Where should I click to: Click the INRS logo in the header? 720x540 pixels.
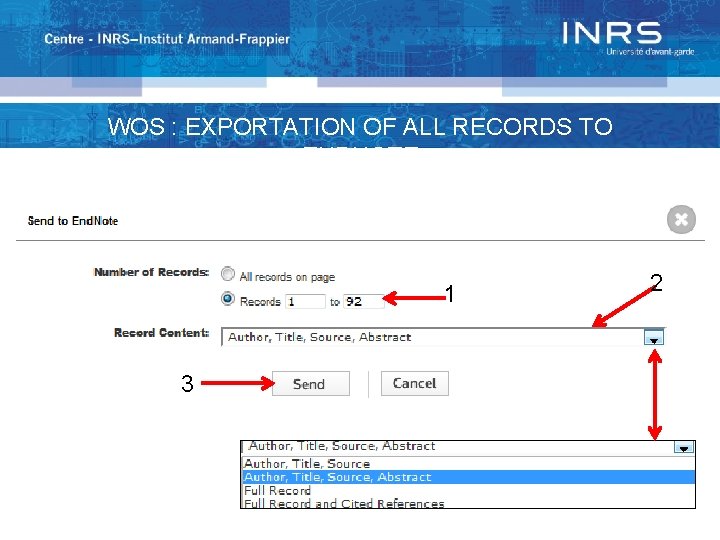pyautogui.click(x=628, y=38)
